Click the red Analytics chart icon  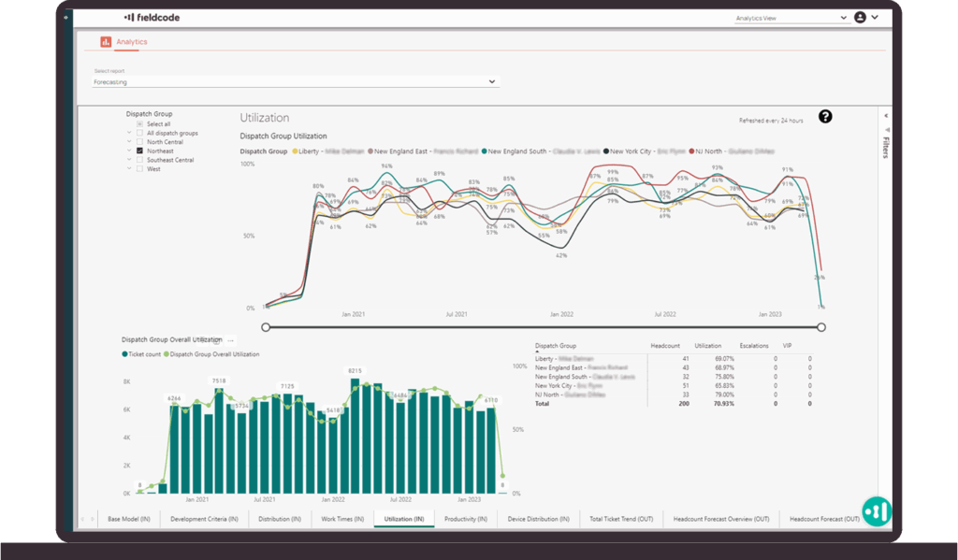pyautogui.click(x=106, y=42)
